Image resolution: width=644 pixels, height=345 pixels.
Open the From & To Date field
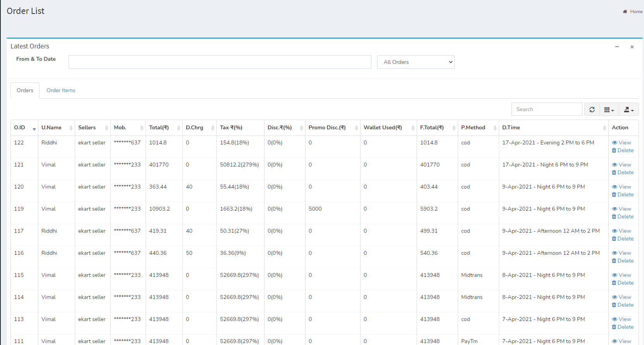click(220, 62)
